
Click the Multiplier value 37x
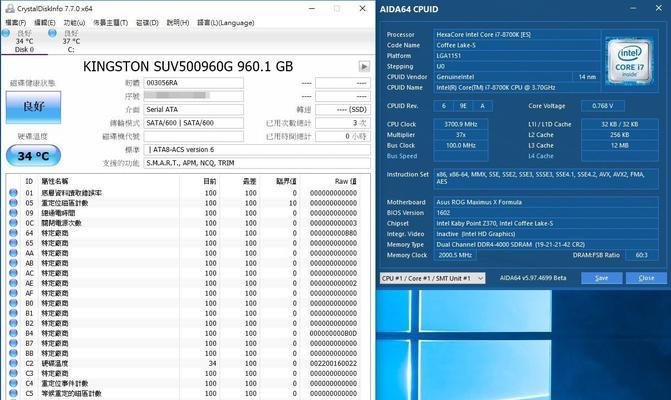click(x=460, y=135)
